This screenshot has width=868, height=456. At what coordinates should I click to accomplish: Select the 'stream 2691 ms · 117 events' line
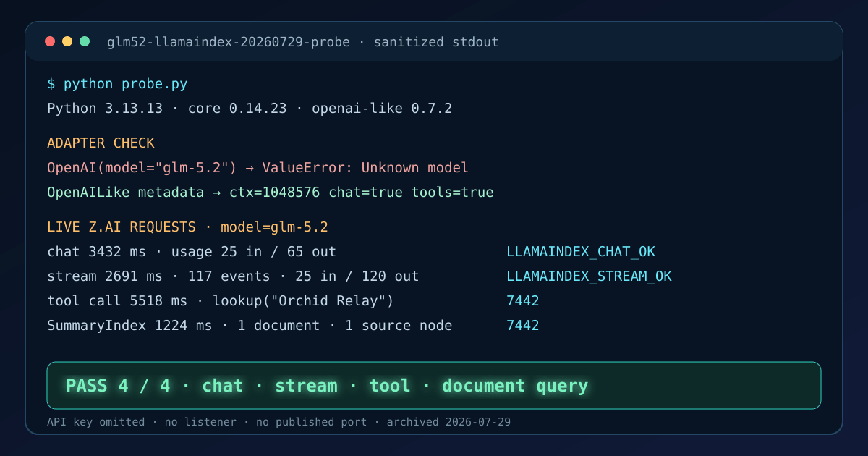(x=233, y=276)
